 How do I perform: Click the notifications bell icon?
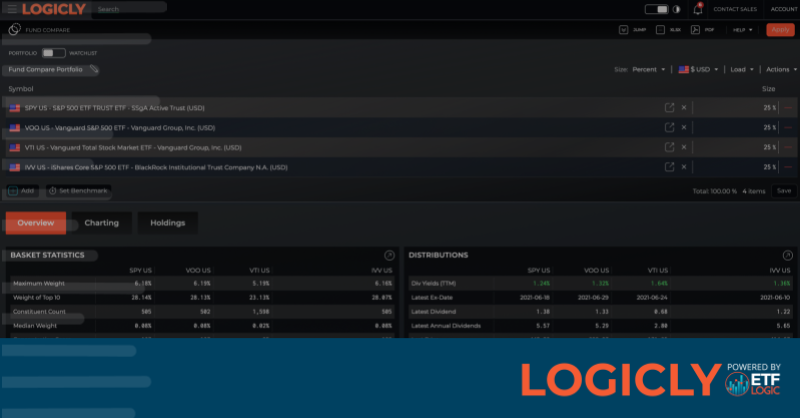[697, 9]
